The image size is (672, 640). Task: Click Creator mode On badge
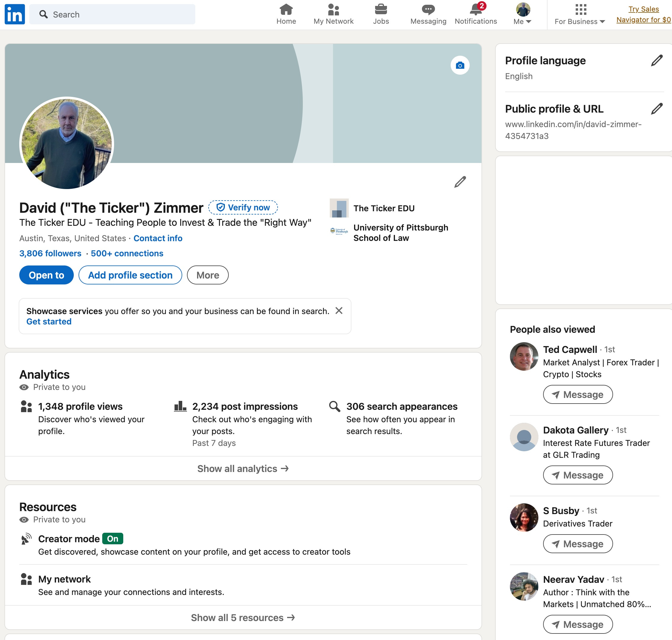(x=113, y=539)
